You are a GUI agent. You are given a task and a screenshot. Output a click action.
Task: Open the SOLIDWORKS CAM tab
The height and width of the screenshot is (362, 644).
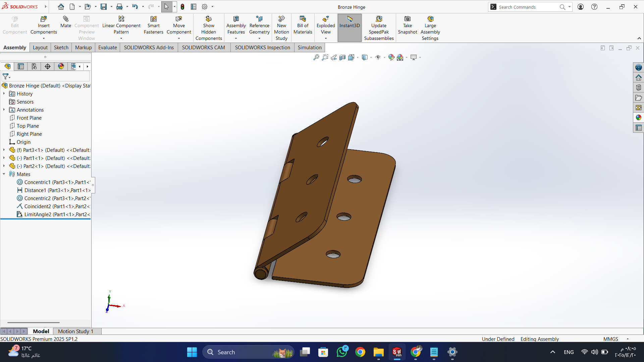point(204,48)
